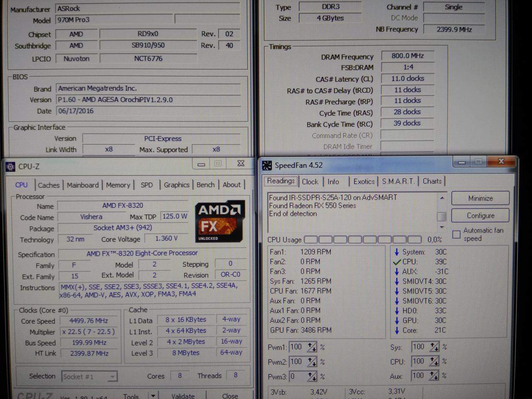Open the Info tab in SpeedFan
532x399 pixels.
coord(333,182)
